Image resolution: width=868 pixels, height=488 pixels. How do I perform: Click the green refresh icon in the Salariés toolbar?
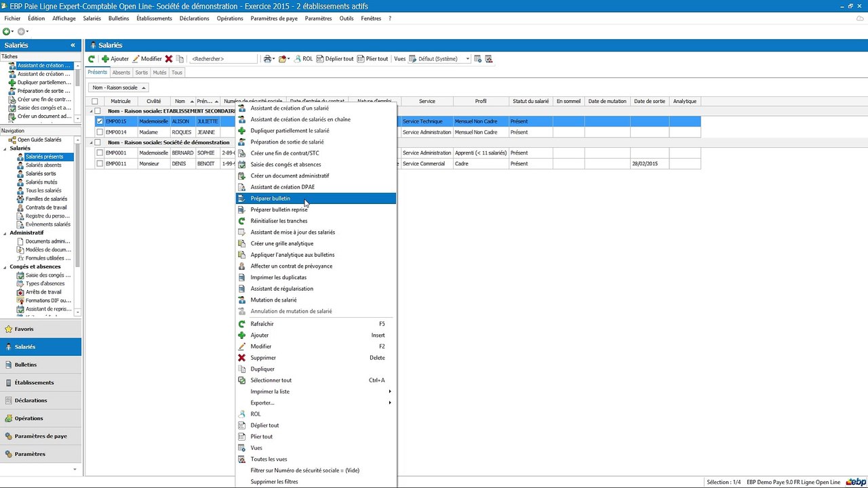[x=92, y=59]
